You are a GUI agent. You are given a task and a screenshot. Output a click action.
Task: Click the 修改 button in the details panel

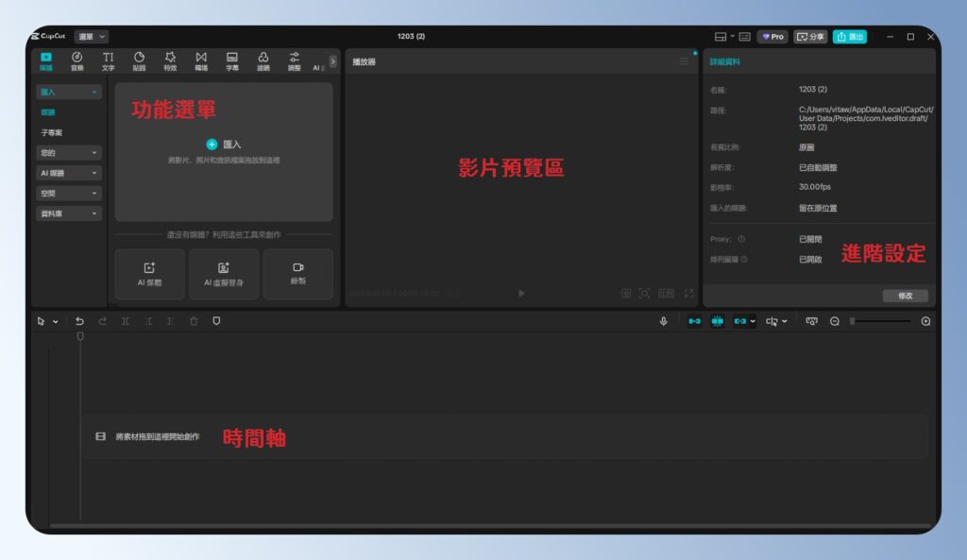tap(904, 295)
